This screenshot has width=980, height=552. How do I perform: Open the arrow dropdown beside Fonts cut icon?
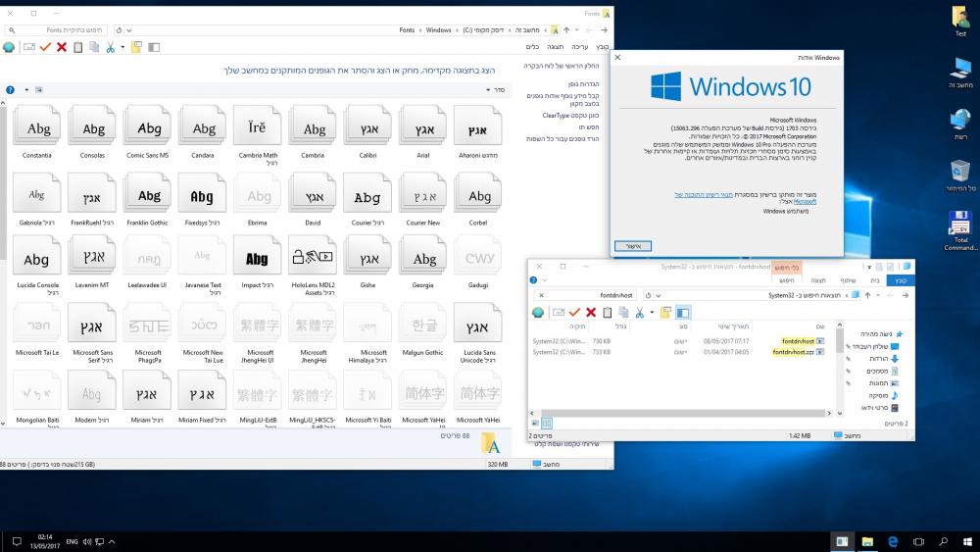[122, 47]
